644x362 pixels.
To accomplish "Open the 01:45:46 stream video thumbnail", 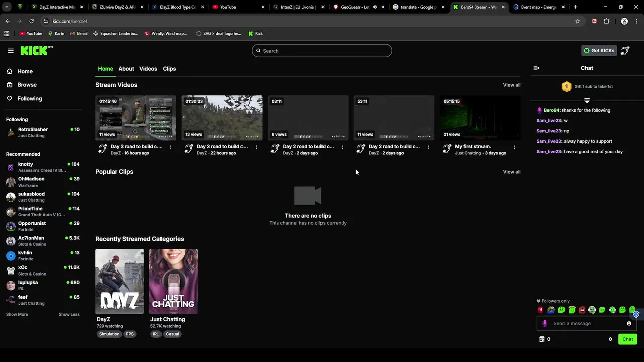I will 136,118.
